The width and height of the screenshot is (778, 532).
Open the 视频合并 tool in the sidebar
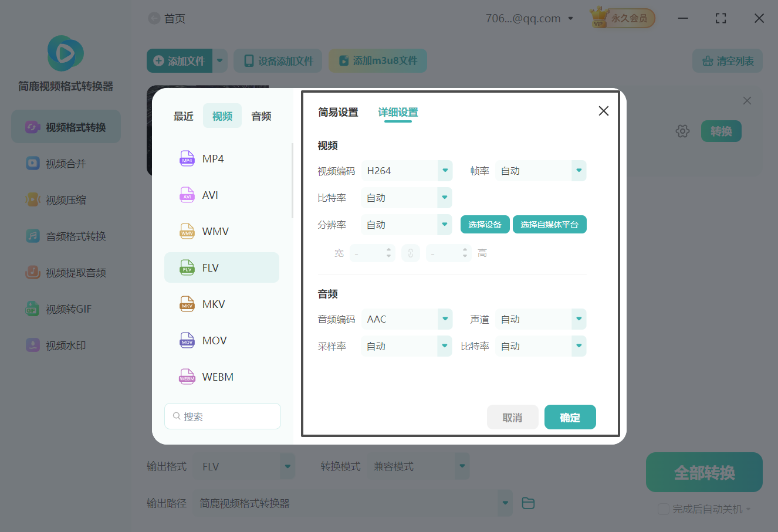coord(65,163)
